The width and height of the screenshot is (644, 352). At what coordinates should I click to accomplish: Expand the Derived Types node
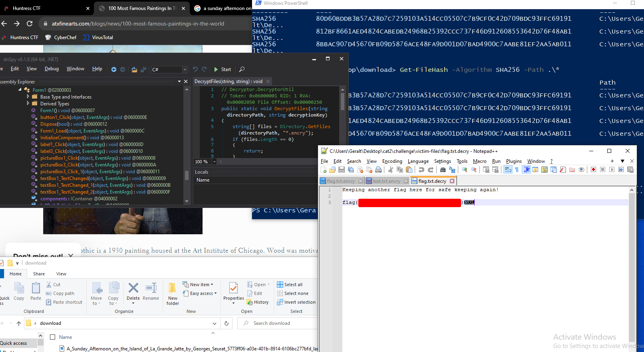coord(28,103)
